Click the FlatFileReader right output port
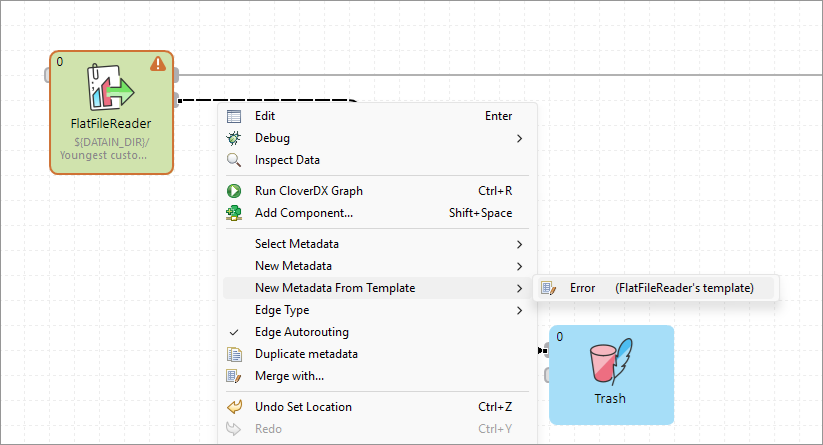The height and width of the screenshot is (445, 823). 176,75
